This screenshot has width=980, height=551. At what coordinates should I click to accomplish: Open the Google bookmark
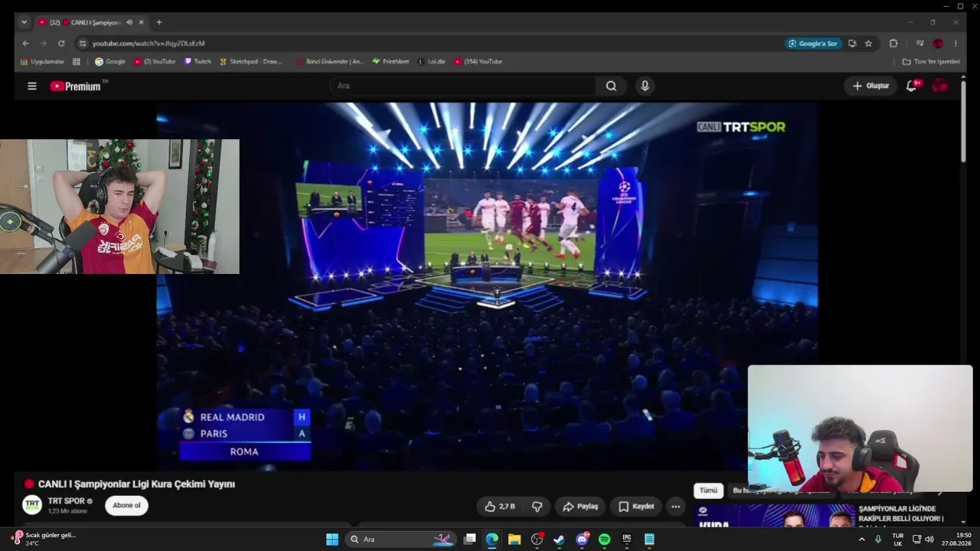110,61
